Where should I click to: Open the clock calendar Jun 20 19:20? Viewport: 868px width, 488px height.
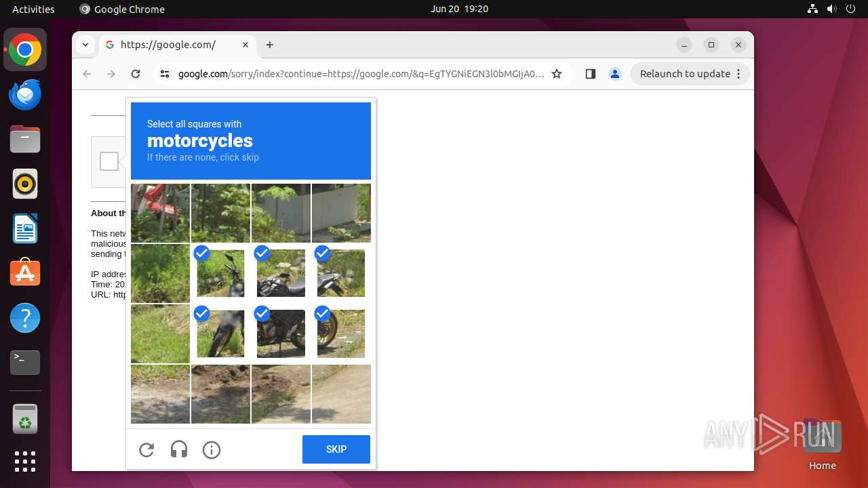[x=459, y=9]
